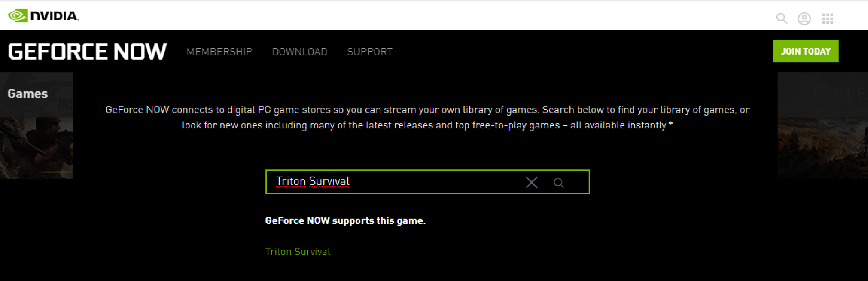This screenshot has width=868, height=281.
Task: Click the soldier game artwork on the left
Action: pos(37,148)
